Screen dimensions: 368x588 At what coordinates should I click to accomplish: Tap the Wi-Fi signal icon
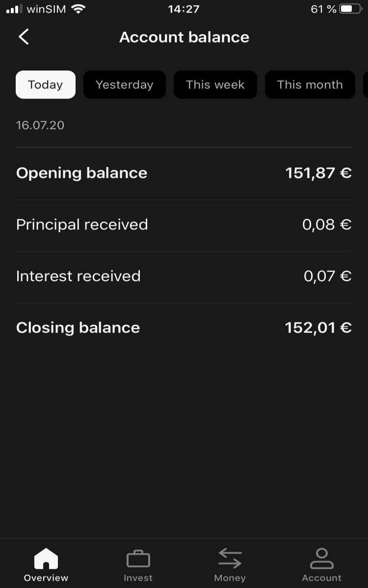coord(78,9)
